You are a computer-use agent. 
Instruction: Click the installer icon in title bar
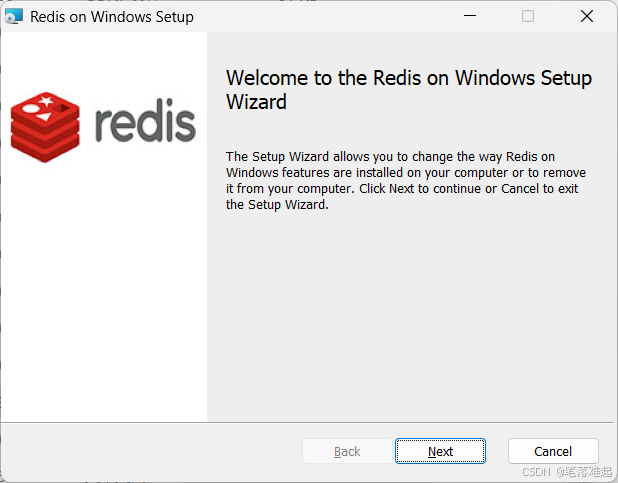[x=14, y=17]
